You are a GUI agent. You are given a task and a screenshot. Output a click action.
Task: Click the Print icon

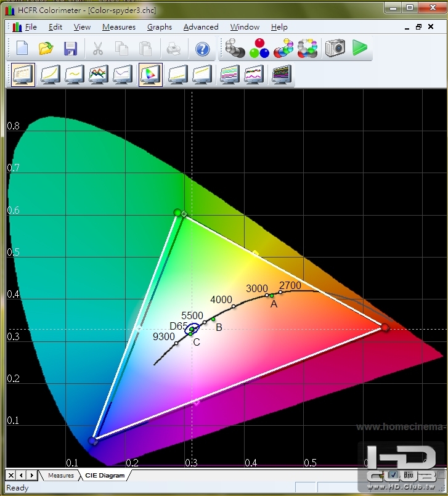tap(173, 49)
